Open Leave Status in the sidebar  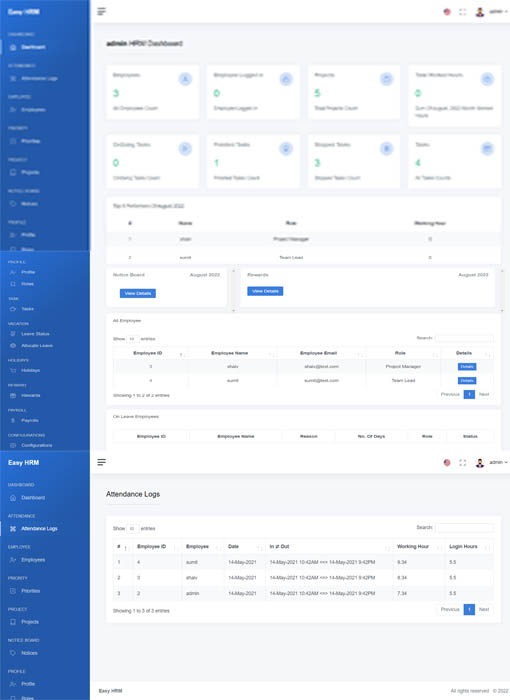click(35, 333)
